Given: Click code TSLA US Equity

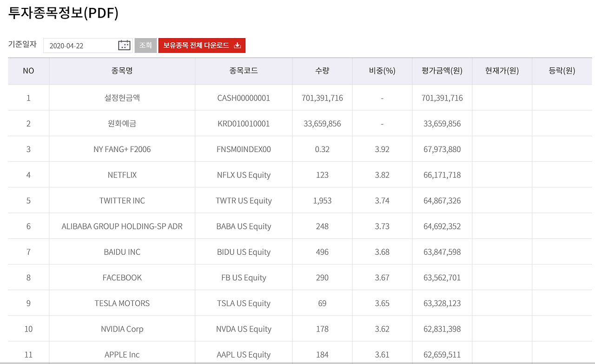Looking at the screenshot, I should click(244, 304).
